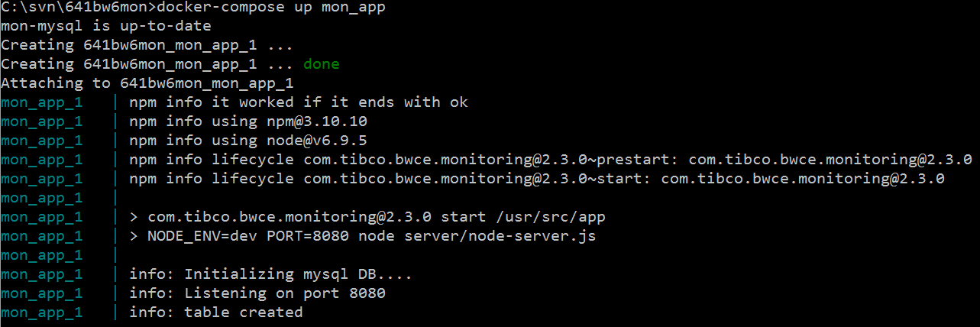
Task: Click the "Attaching to 641bw6mon_mon_app_1" line
Action: pos(147,83)
